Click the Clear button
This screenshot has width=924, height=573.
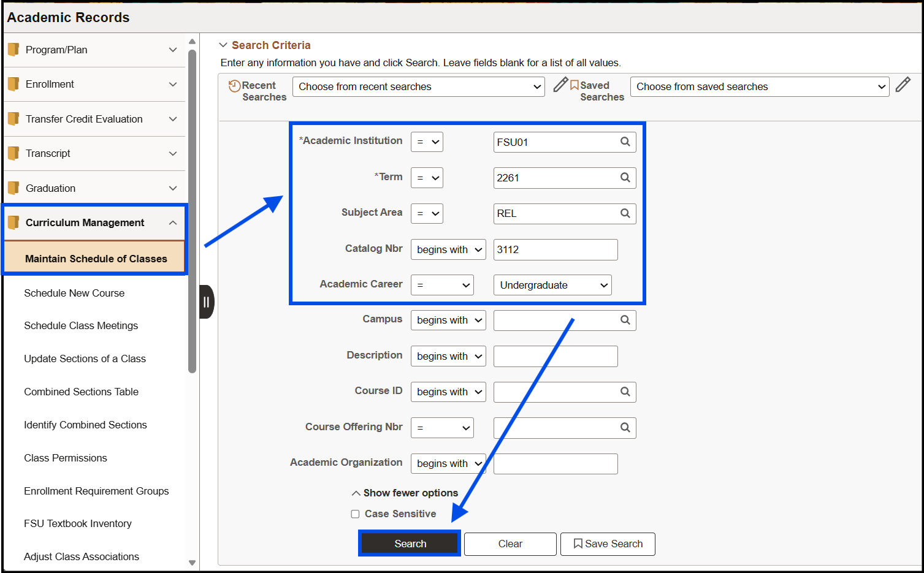pyautogui.click(x=510, y=544)
